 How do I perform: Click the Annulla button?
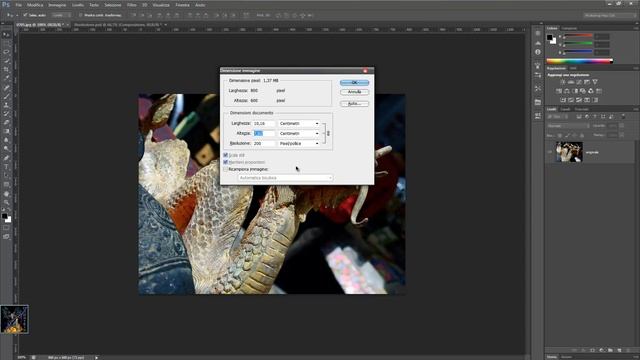pos(354,92)
